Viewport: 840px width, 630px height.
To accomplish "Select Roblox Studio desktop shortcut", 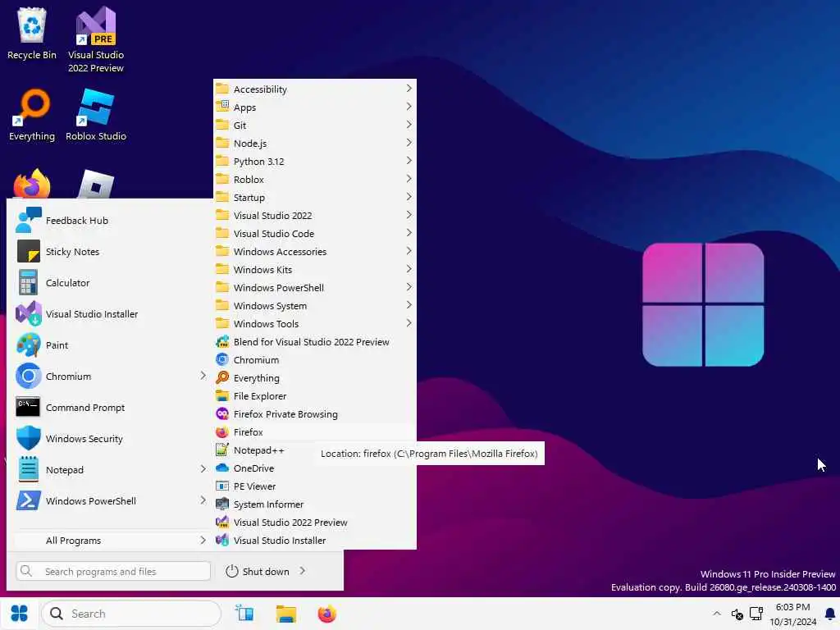I will [x=96, y=115].
